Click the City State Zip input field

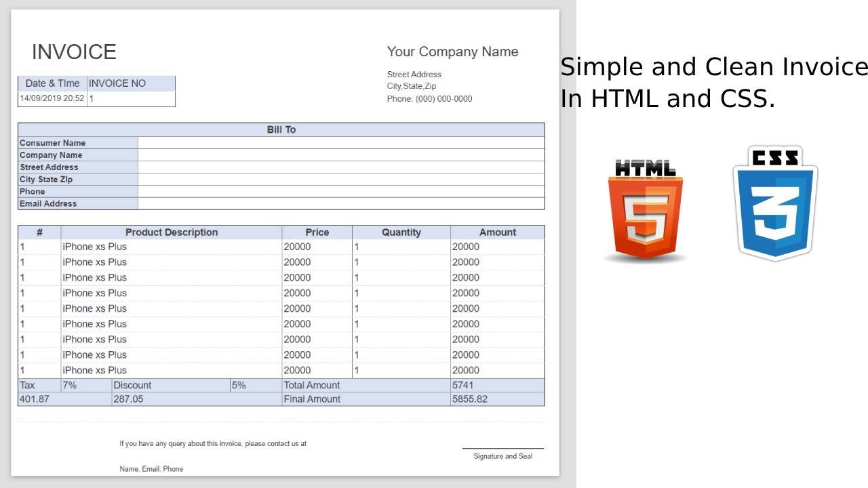(339, 179)
